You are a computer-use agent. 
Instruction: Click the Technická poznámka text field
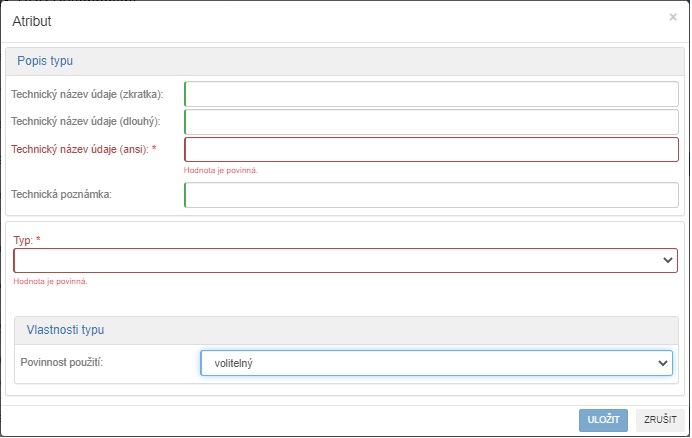click(431, 195)
